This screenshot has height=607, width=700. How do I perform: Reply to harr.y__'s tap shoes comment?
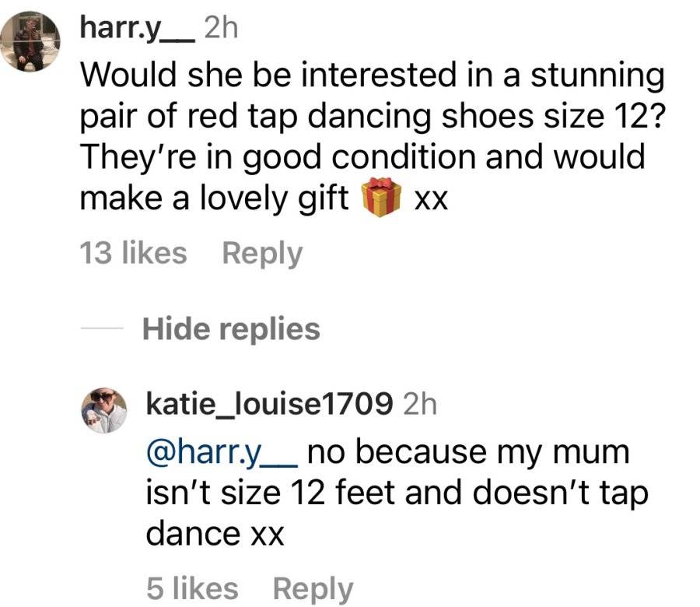point(263,254)
